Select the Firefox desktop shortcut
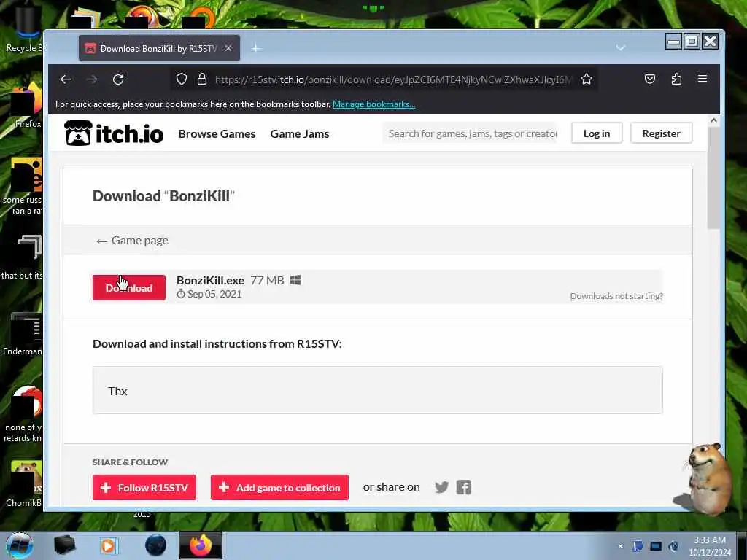747x560 pixels. tap(26, 106)
